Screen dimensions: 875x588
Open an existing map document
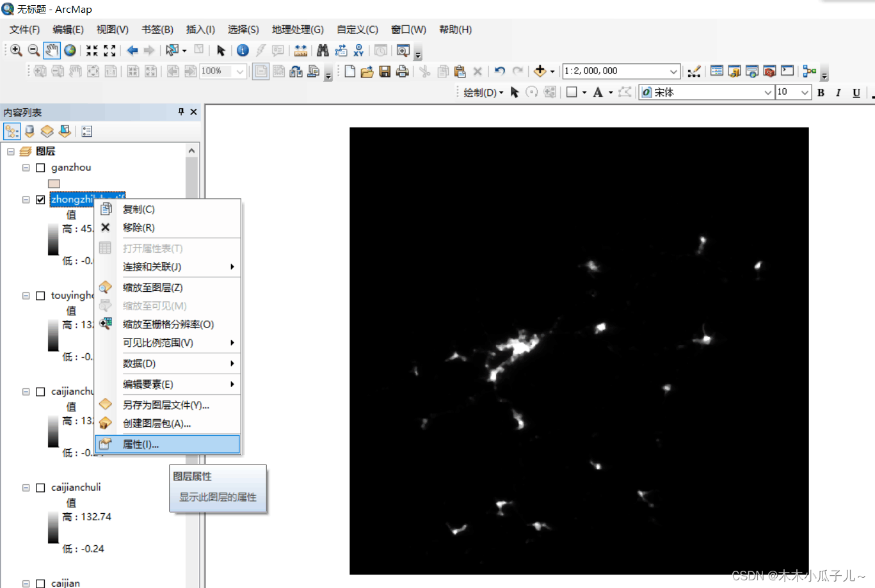click(367, 71)
